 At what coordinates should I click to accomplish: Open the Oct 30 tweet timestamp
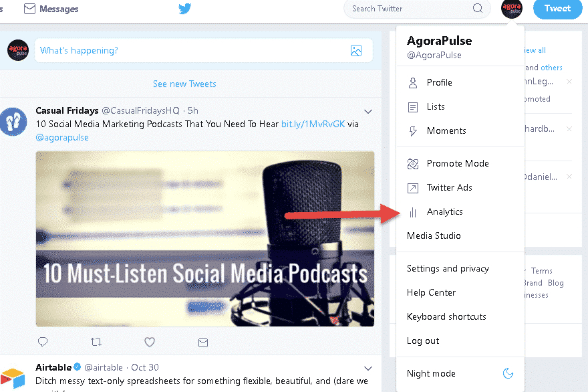pyautogui.click(x=145, y=367)
